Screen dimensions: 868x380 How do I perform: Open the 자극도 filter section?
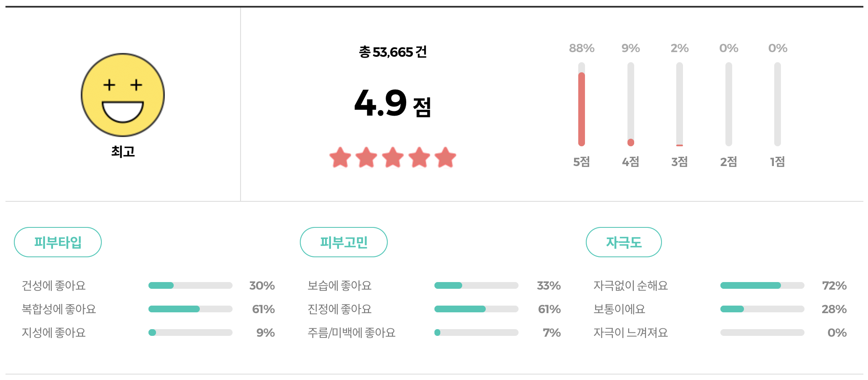pyautogui.click(x=624, y=242)
